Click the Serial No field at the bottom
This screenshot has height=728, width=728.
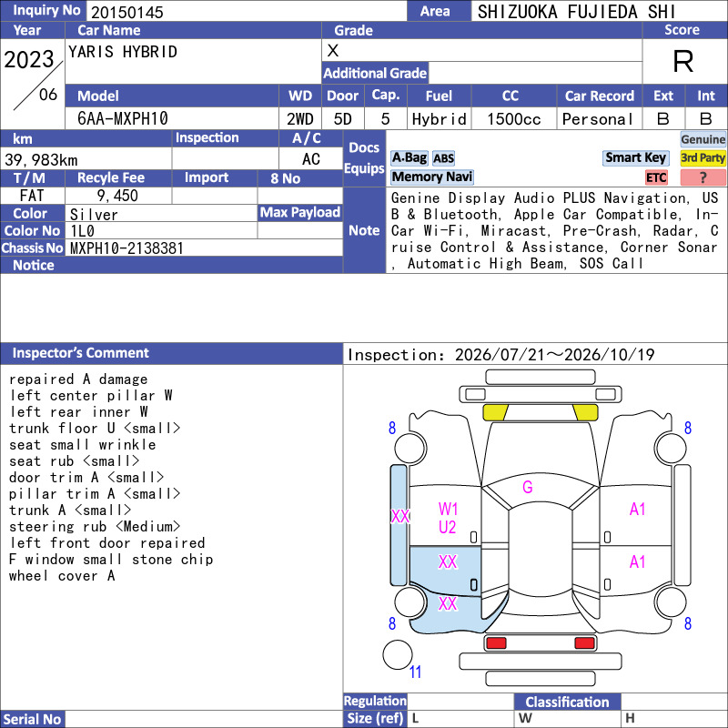[x=204, y=719]
